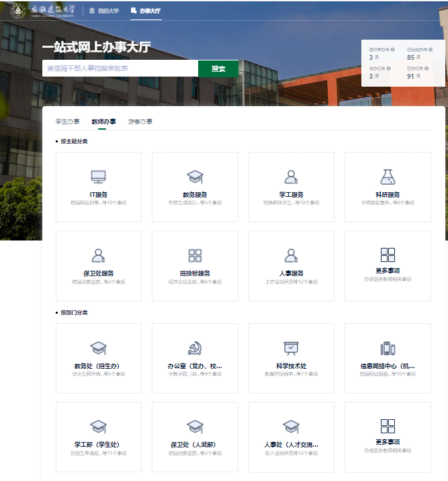Click the 科研服务 flask icon

[388, 177]
